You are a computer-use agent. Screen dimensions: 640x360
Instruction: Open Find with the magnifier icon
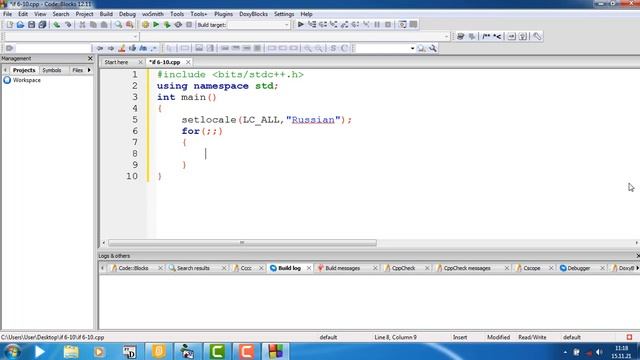[118, 25]
